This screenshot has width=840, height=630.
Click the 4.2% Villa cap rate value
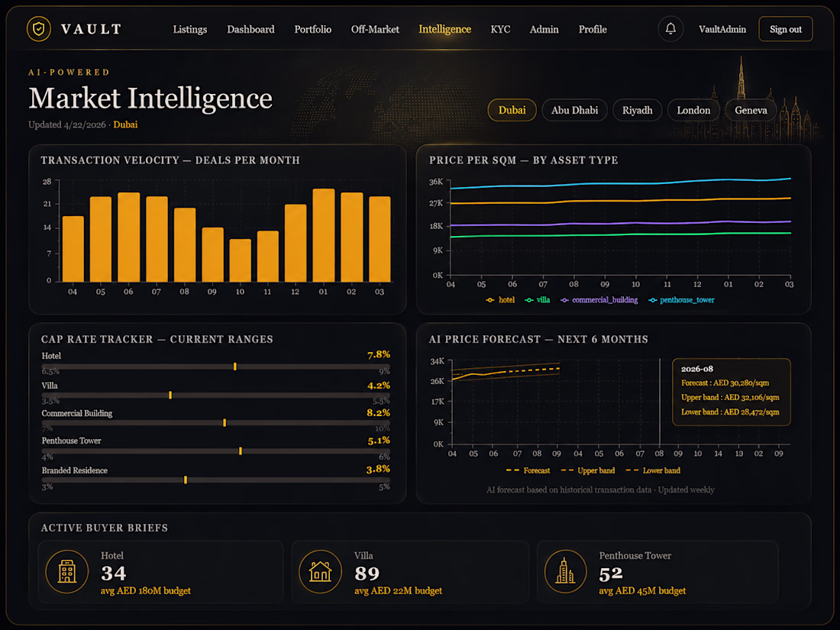379,385
